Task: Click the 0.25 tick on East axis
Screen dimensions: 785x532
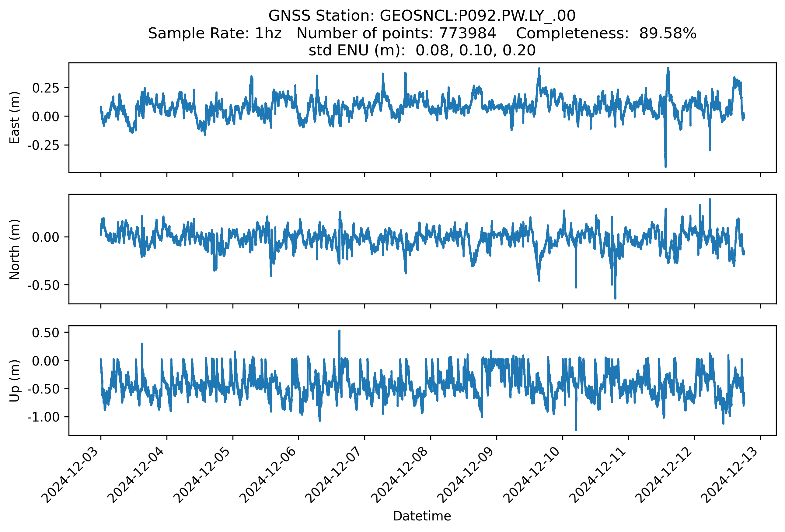Action: coord(46,88)
